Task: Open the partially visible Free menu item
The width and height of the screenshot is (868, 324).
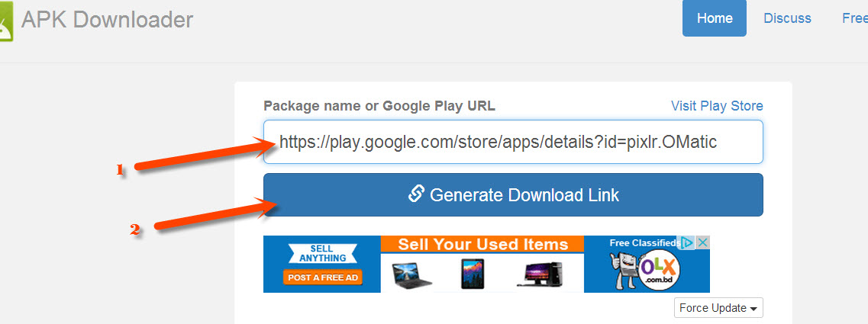Action: [855, 18]
